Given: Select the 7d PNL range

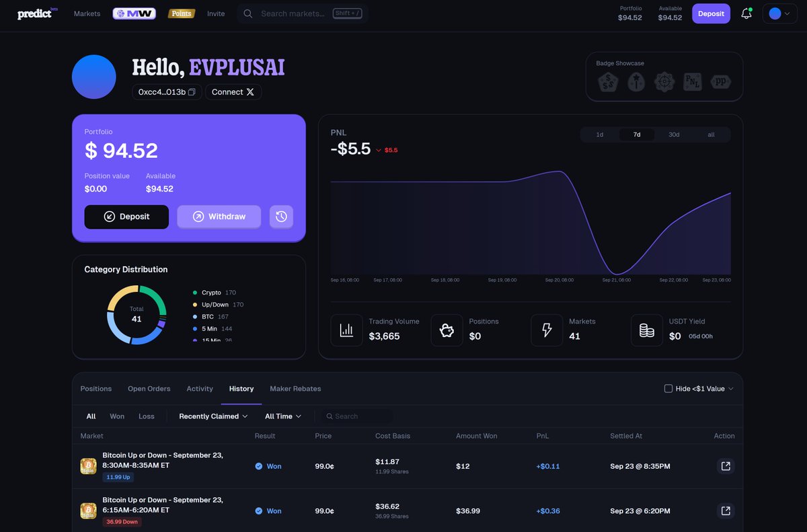Looking at the screenshot, I should pos(637,135).
